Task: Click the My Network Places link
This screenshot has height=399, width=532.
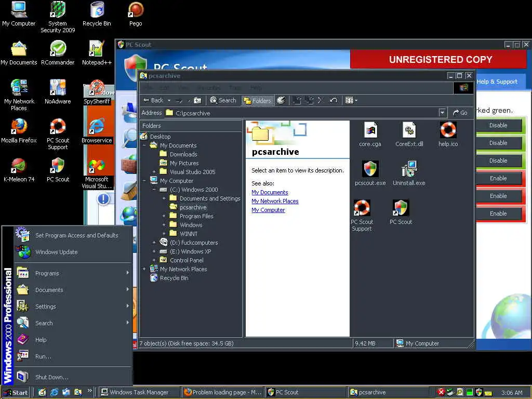Action: 275,201
